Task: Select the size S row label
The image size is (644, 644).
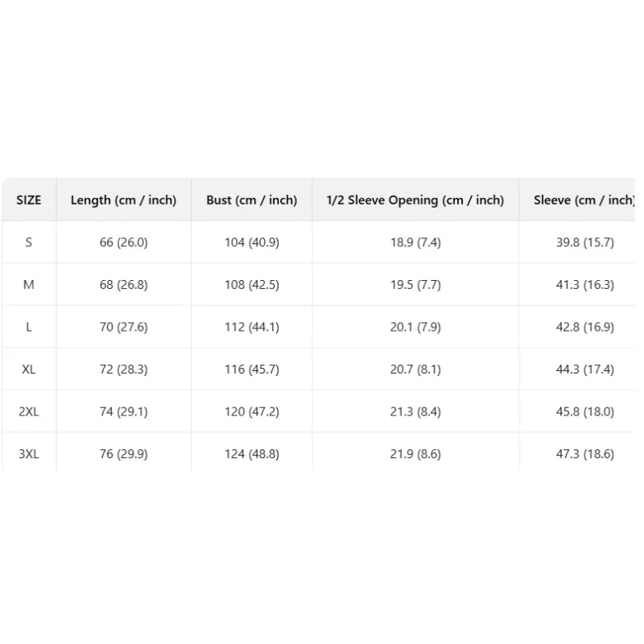Action: pos(29,242)
